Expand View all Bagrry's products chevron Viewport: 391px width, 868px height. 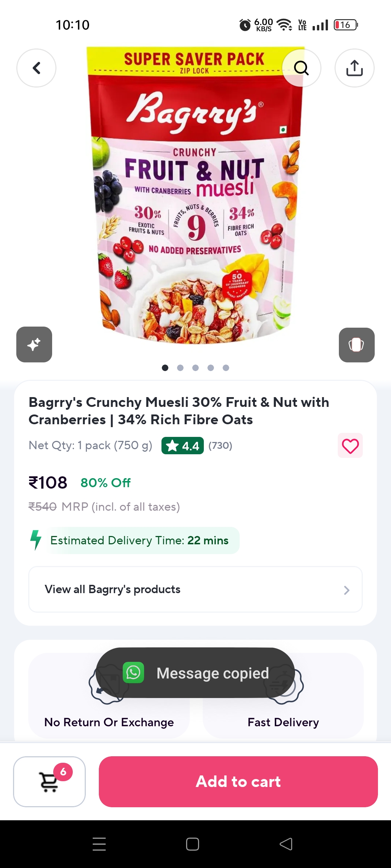[x=346, y=590]
